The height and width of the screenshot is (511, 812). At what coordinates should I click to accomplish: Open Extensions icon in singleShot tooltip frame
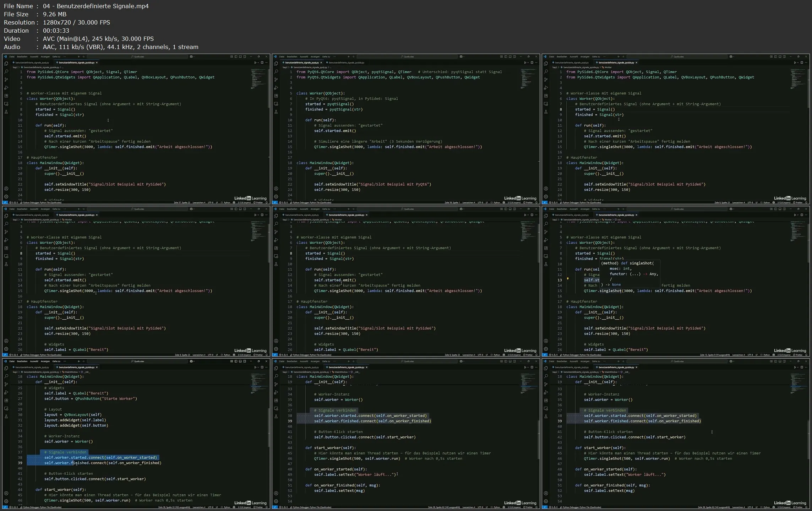(546, 248)
